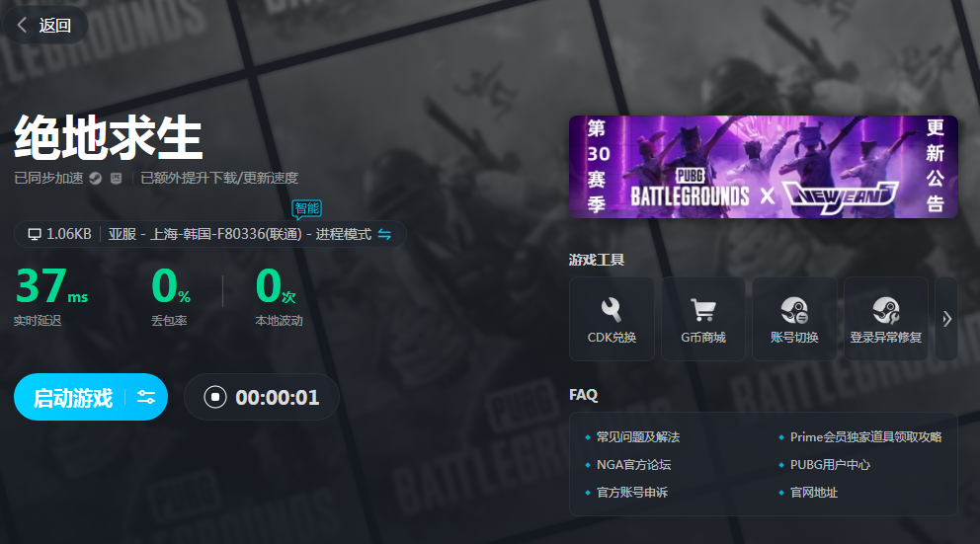Screen dimensions: 980x544
Task: Open launch settings sliders icon on the 启动游戏 button
Action: pos(146,397)
